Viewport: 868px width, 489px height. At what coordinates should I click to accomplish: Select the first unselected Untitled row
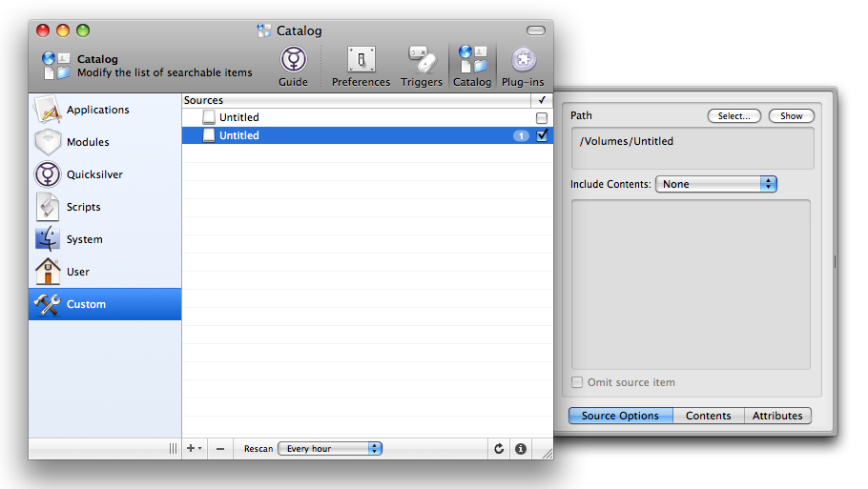pyautogui.click(x=367, y=117)
